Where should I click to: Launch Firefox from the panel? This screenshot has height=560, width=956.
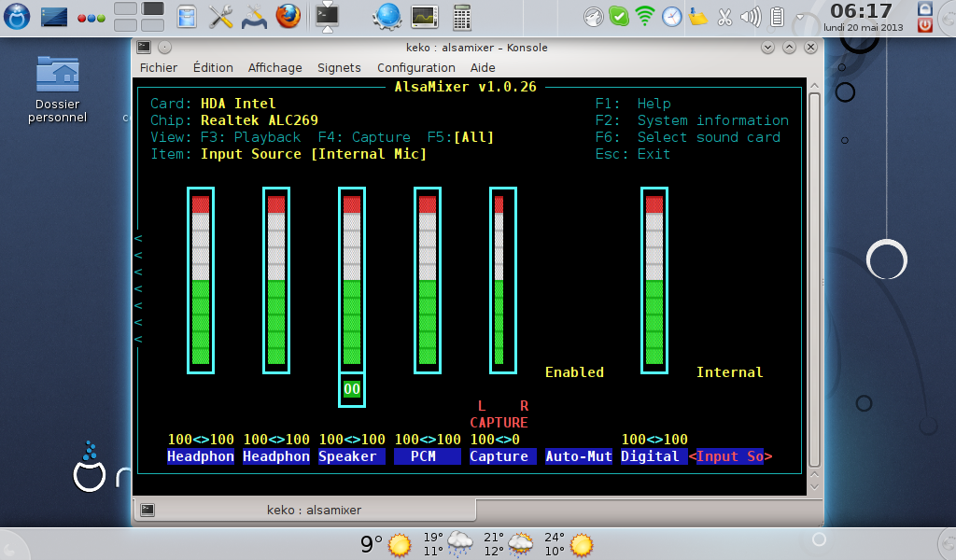(288, 17)
